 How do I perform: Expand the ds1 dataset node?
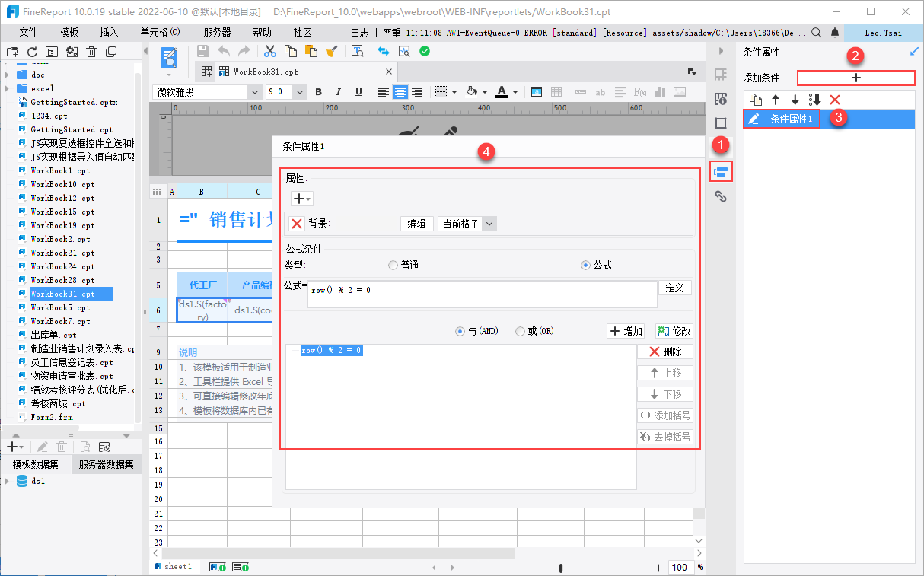7,481
